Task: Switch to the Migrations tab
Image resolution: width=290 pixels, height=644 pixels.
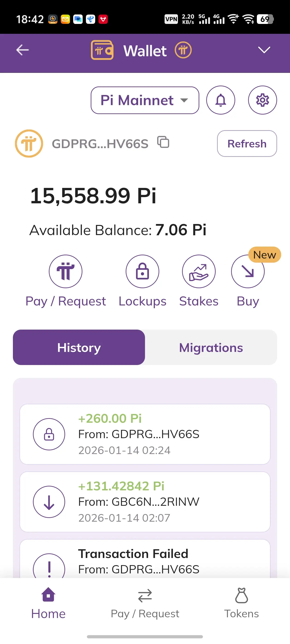Action: click(211, 347)
